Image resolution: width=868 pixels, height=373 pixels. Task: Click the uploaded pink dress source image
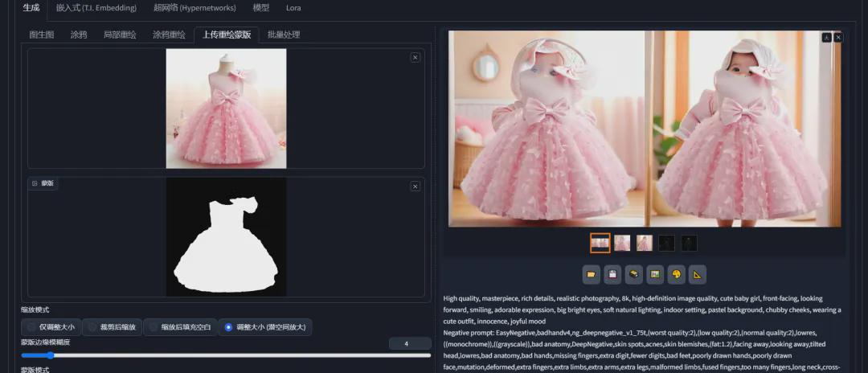[x=227, y=109]
